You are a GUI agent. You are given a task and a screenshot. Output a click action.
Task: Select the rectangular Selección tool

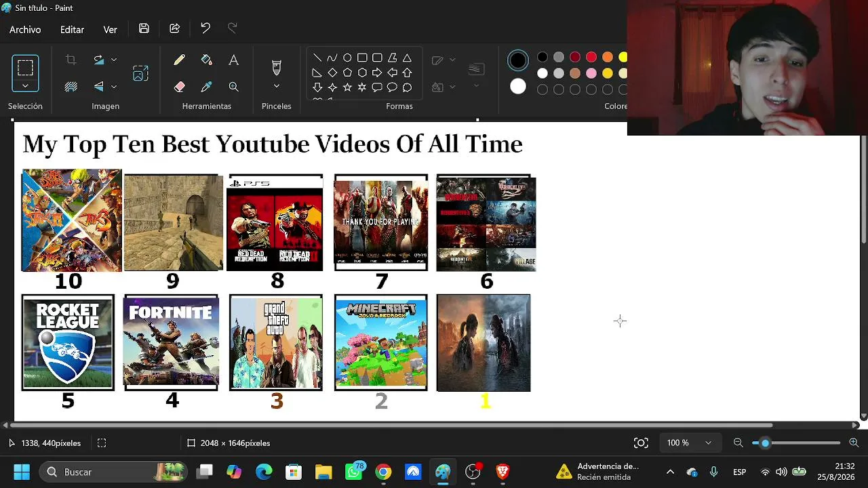tap(25, 67)
